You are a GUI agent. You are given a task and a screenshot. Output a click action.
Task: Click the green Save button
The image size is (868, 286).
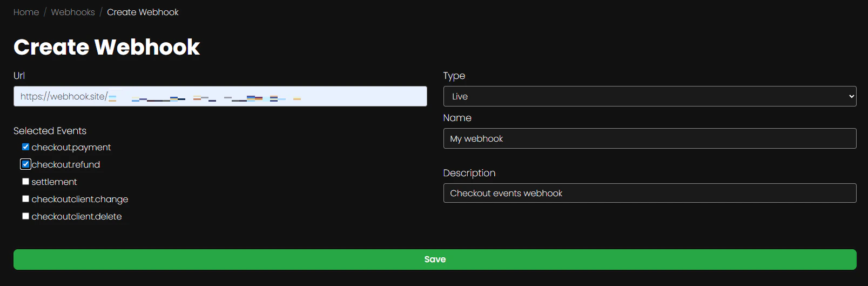[435, 260]
